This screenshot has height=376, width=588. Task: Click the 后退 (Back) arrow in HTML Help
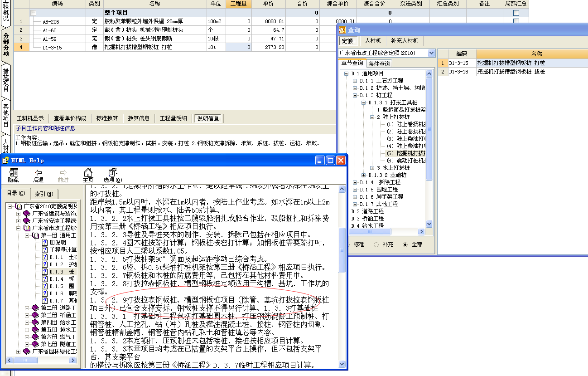38,175
